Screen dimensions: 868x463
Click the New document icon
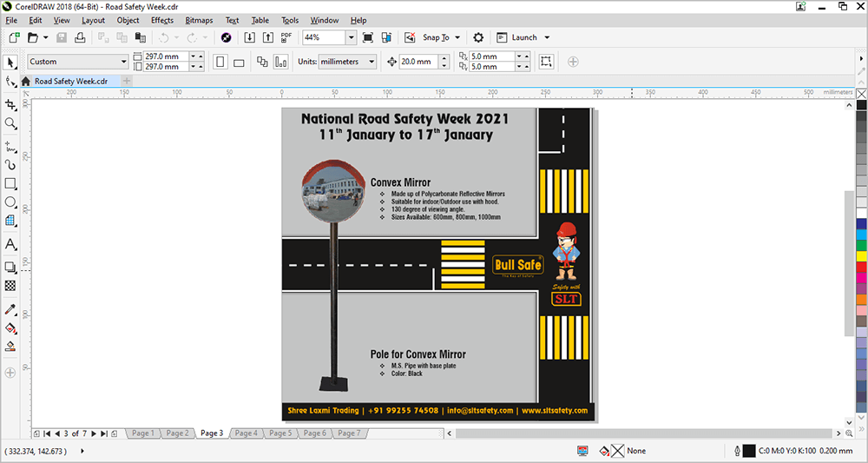15,37
